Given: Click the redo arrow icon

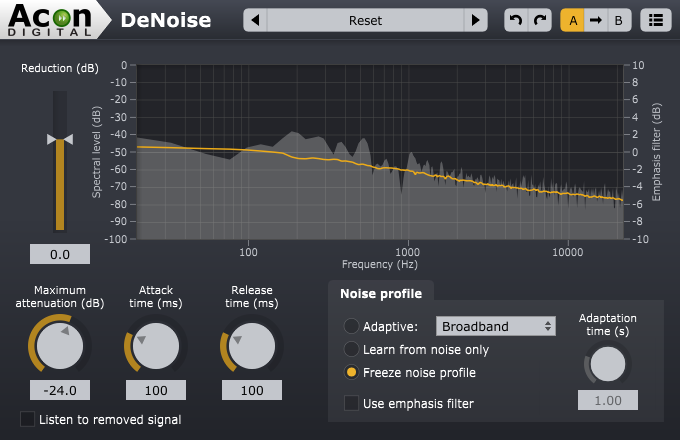Looking at the screenshot, I should coord(540,20).
